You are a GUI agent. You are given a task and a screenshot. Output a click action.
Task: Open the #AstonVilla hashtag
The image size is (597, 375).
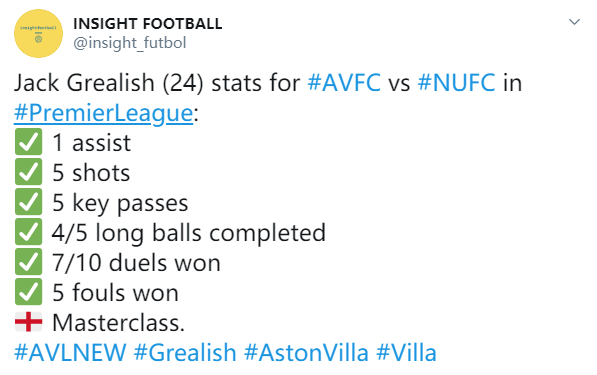click(306, 352)
